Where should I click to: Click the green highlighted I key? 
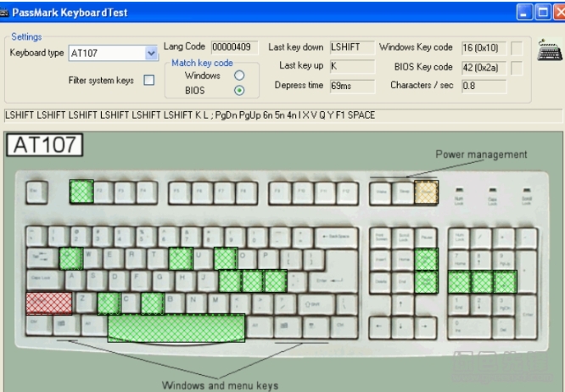click(226, 258)
